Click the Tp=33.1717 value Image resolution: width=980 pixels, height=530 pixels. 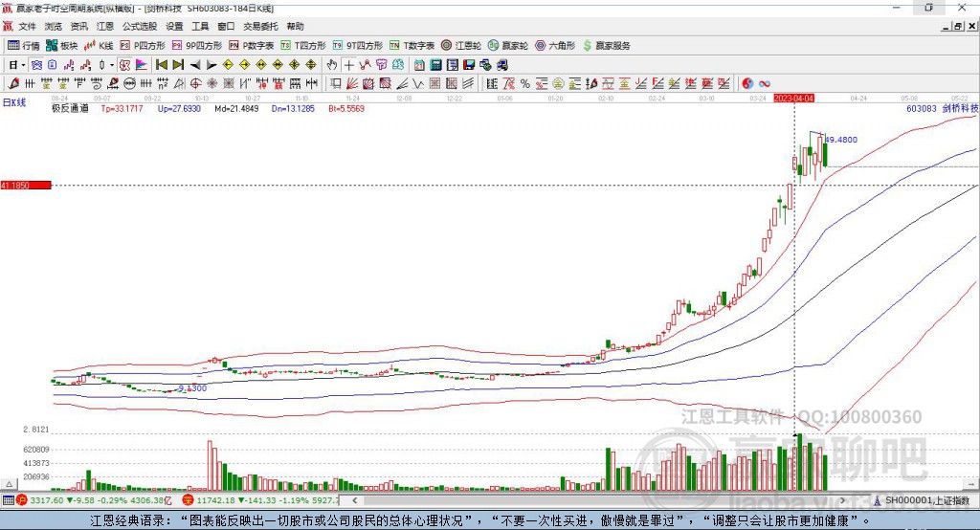click(122, 108)
